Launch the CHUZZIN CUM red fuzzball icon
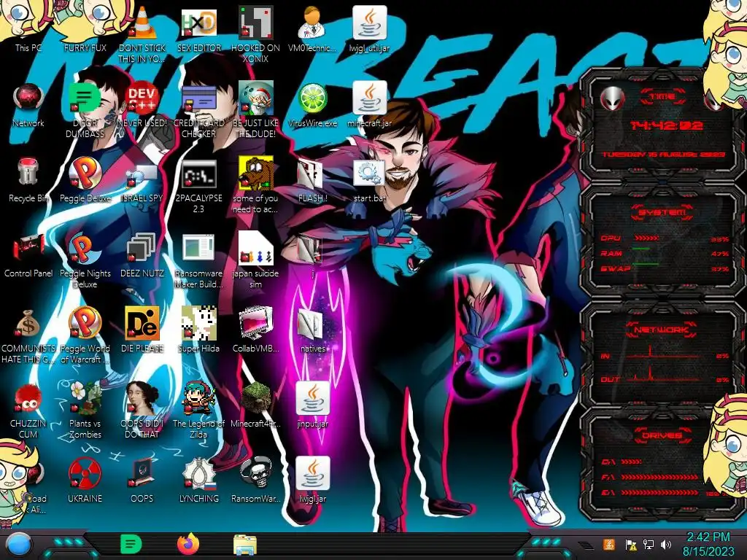Screen dimensions: 747x560 point(28,399)
